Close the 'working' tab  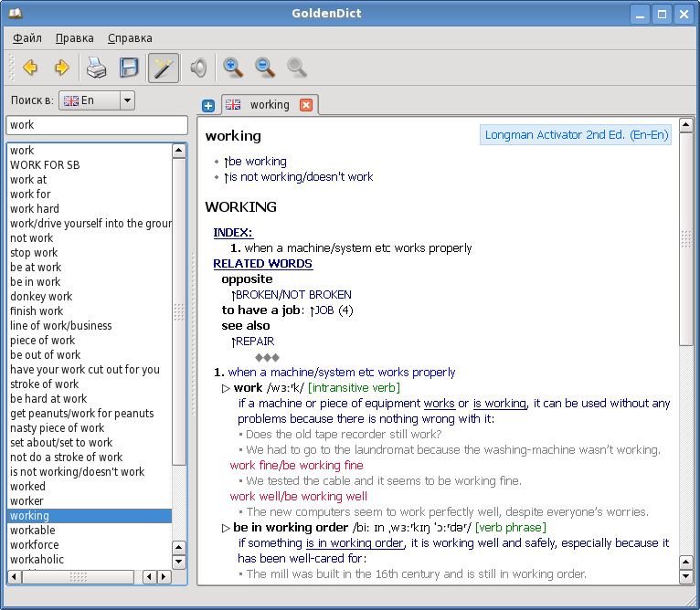click(306, 105)
